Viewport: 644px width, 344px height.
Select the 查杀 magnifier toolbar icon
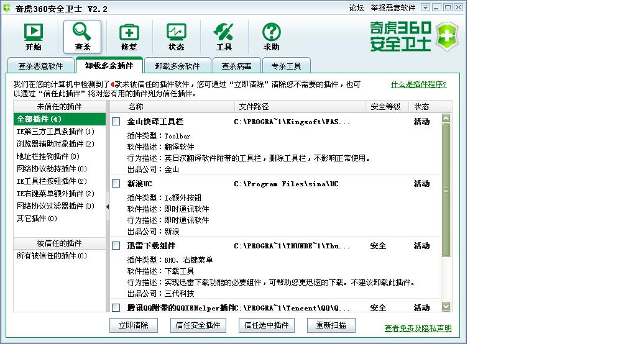[82, 37]
